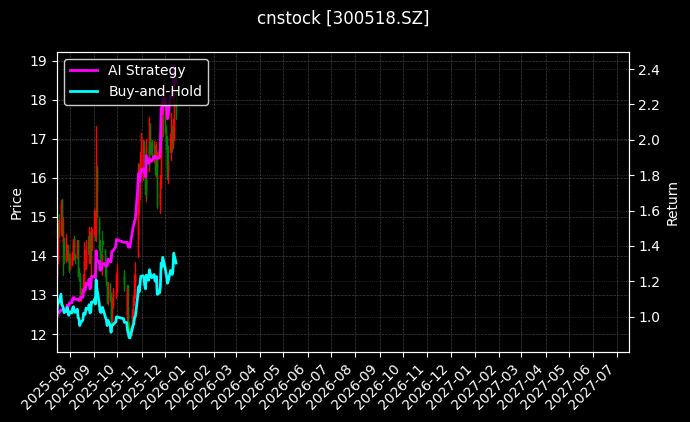Click the 2027-01 date label

tap(449, 387)
